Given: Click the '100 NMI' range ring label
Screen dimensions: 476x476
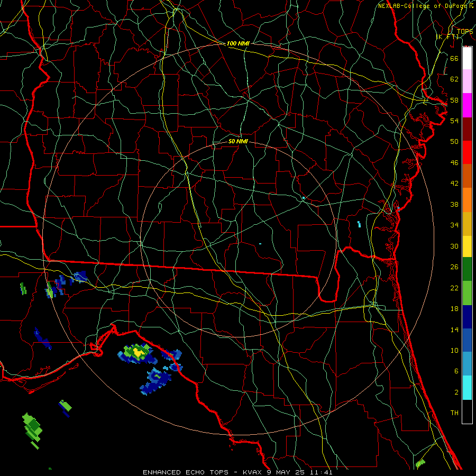Looking at the screenshot, I should point(238,43).
